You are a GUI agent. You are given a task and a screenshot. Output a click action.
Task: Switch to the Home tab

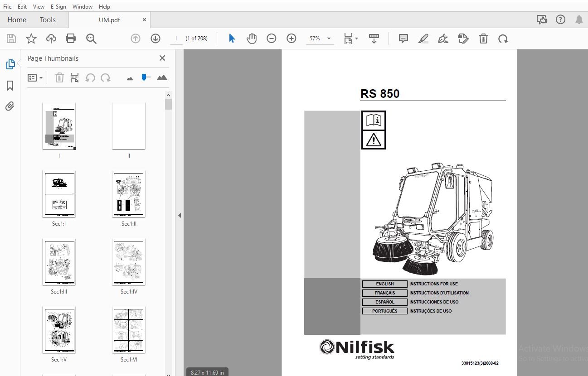tap(17, 19)
